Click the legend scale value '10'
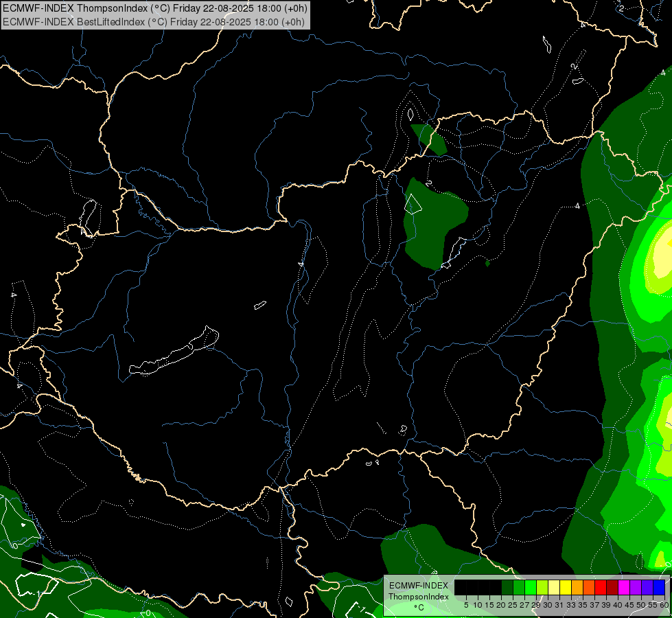The width and height of the screenshot is (672, 618). tap(478, 605)
